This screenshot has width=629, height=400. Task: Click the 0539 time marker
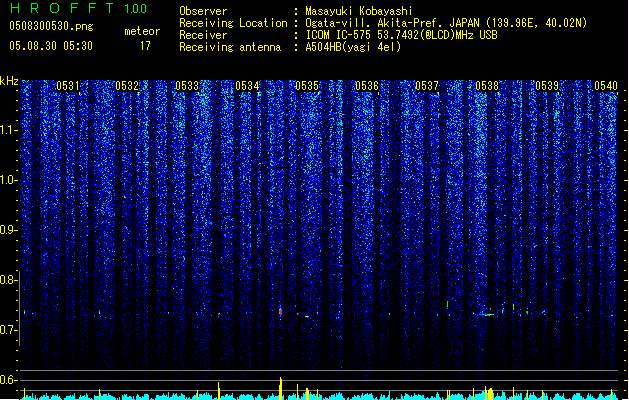(547, 86)
